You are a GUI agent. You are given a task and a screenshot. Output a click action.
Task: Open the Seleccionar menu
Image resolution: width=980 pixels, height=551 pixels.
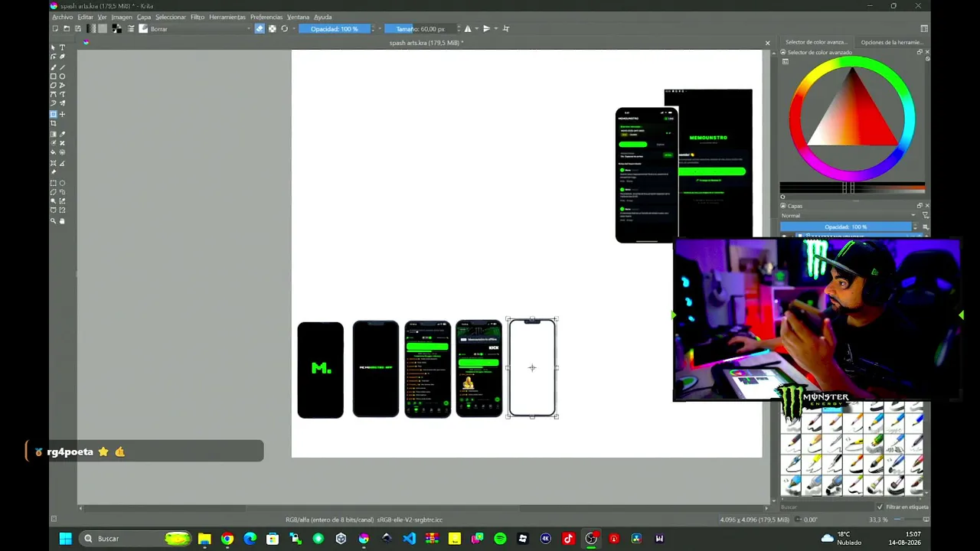tap(171, 17)
